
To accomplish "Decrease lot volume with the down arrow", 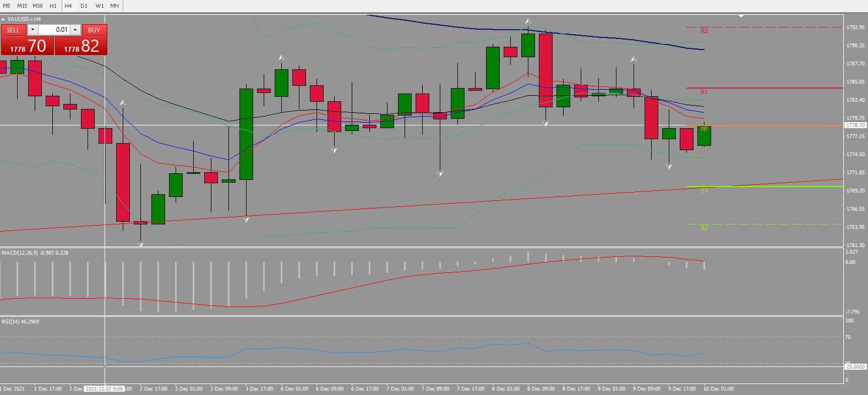I will (32, 30).
